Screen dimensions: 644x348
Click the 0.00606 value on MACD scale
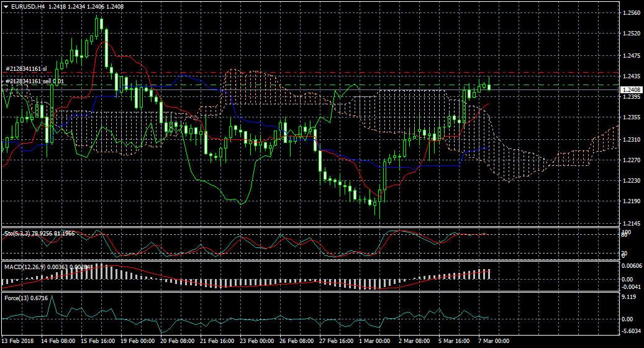click(631, 265)
